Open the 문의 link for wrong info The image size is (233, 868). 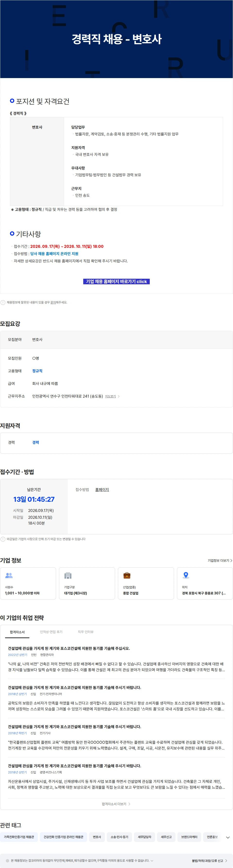(x=53, y=302)
